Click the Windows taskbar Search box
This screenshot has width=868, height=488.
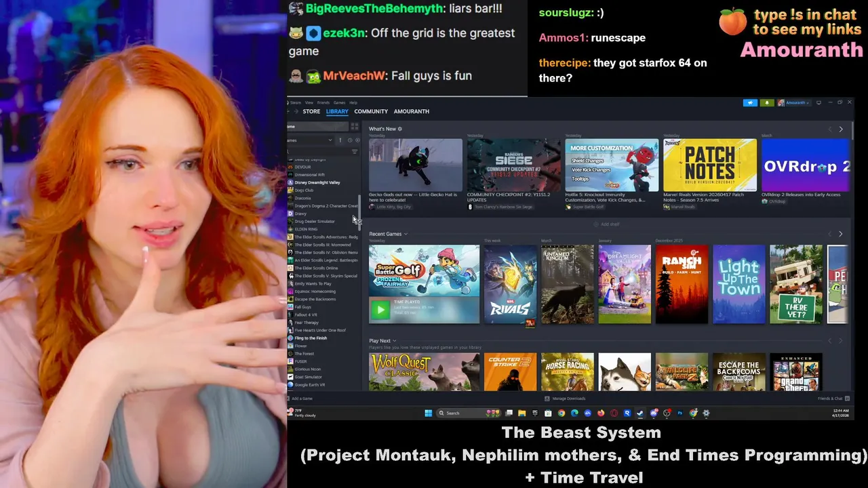pyautogui.click(x=469, y=413)
